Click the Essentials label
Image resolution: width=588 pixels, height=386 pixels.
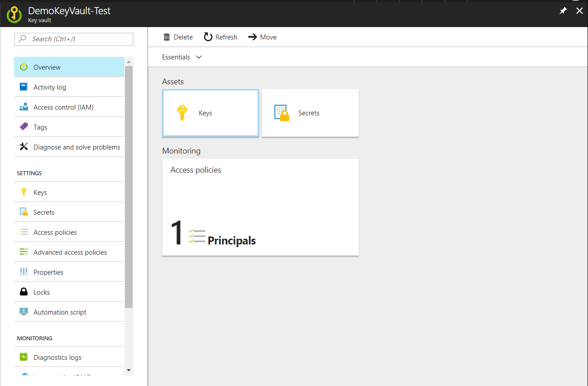click(x=176, y=57)
